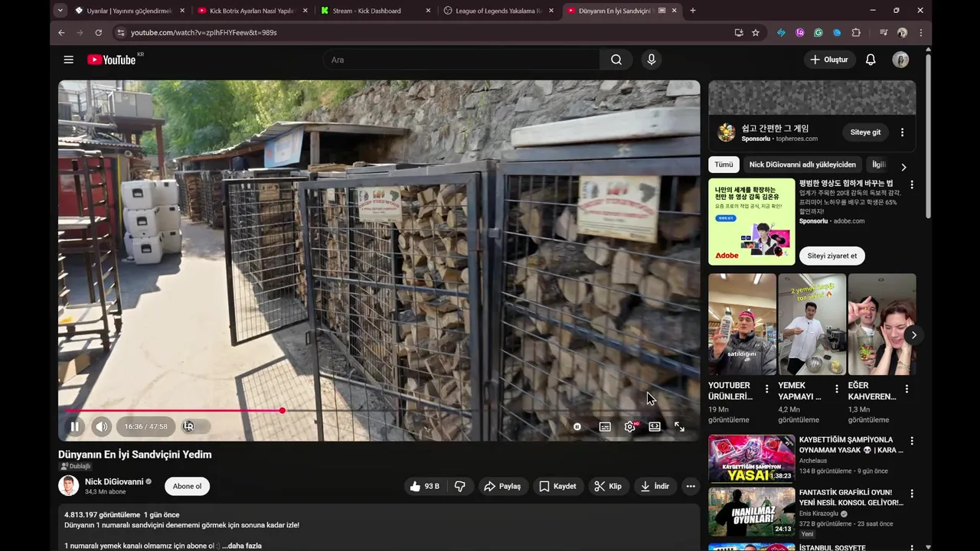Open Nick DiGiovanni channel name
Viewport: 980px width, 551px height.
click(x=114, y=481)
